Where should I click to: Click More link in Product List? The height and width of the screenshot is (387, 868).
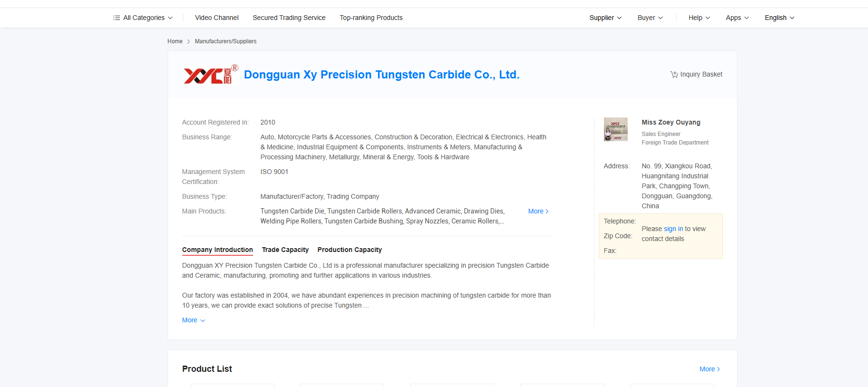(x=709, y=369)
